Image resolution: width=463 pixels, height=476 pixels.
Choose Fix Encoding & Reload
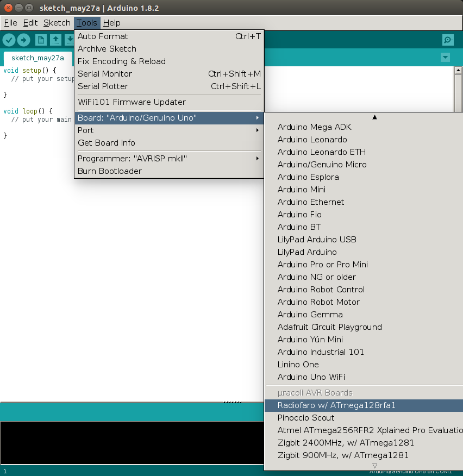pyautogui.click(x=169, y=61)
